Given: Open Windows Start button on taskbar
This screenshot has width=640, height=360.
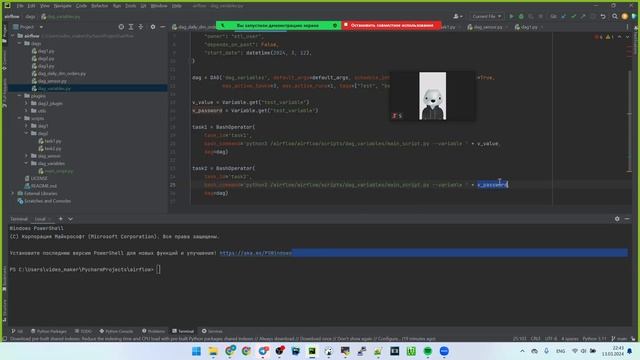Looking at the screenshot, I should (x=196, y=351).
